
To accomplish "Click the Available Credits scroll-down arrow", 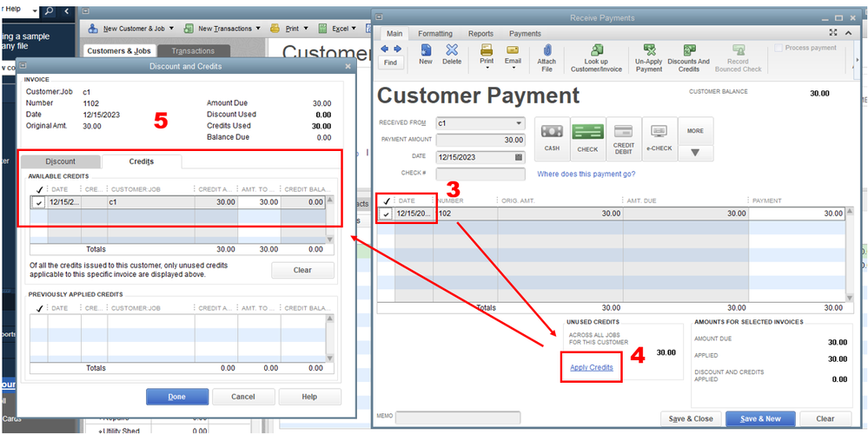I will pos(330,240).
